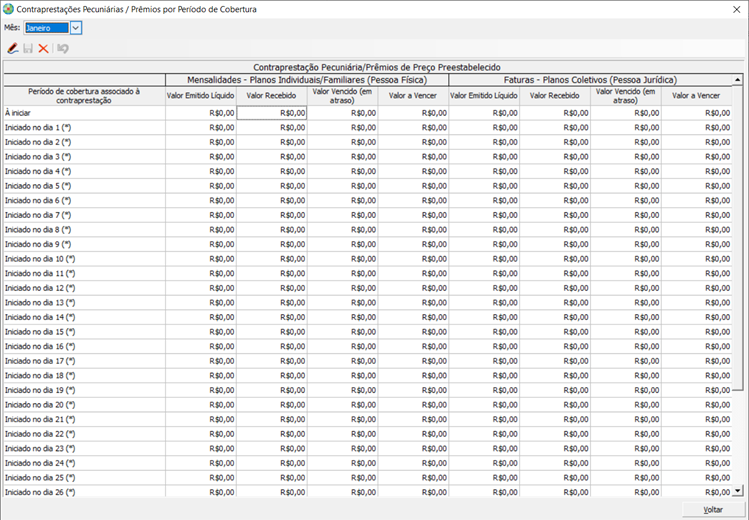Screen dimensions: 749x520
Task: Click the 'Iniciado no dia 26 (*)' row label
Action: (x=40, y=492)
